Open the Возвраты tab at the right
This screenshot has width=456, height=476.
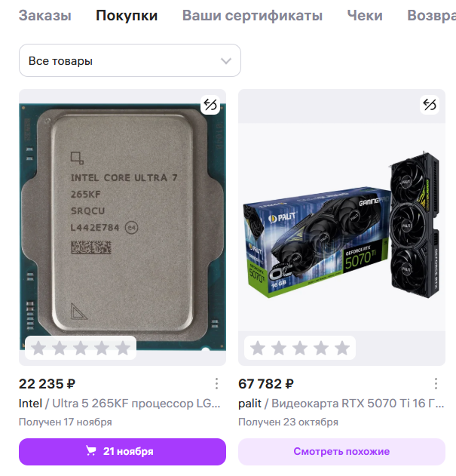[x=431, y=16]
